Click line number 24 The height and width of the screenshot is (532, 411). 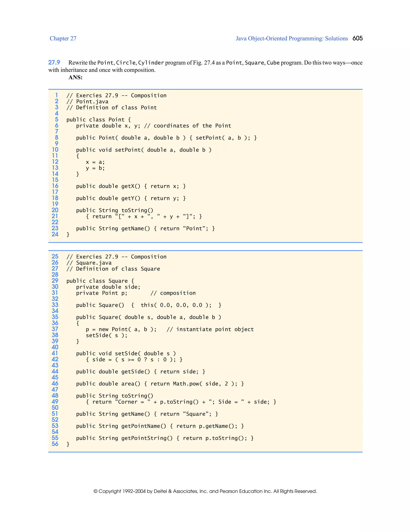coord(55,234)
